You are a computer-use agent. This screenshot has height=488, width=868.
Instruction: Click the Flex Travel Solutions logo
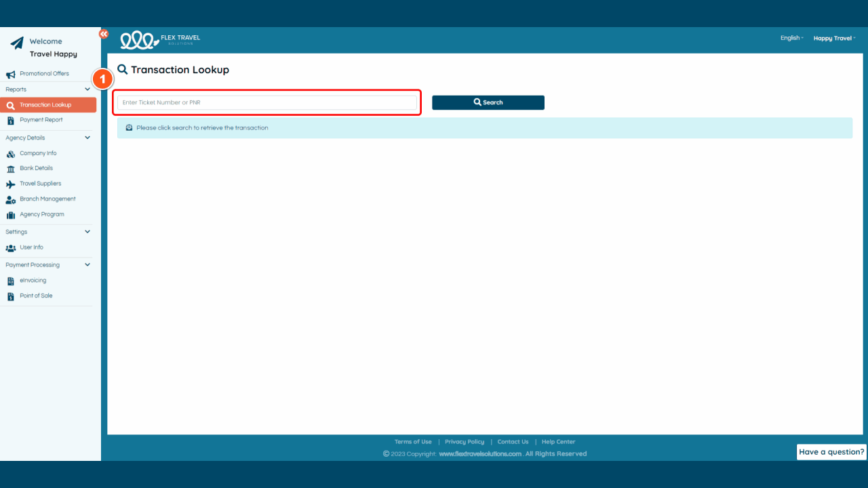pos(160,40)
